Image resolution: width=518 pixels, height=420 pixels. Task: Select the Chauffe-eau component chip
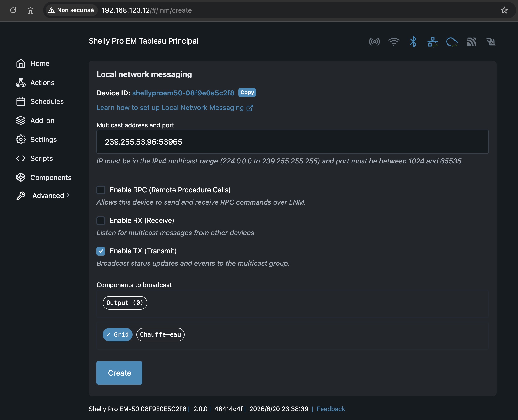160,334
